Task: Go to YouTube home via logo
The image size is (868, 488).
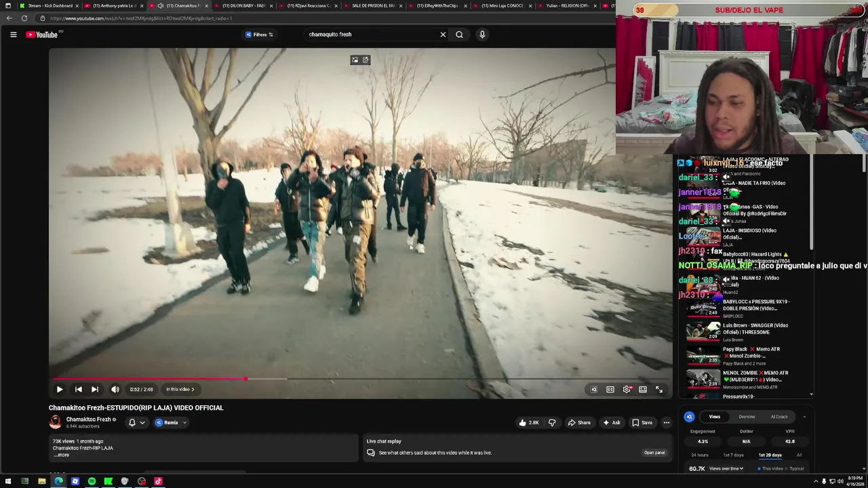Action: 42,35
